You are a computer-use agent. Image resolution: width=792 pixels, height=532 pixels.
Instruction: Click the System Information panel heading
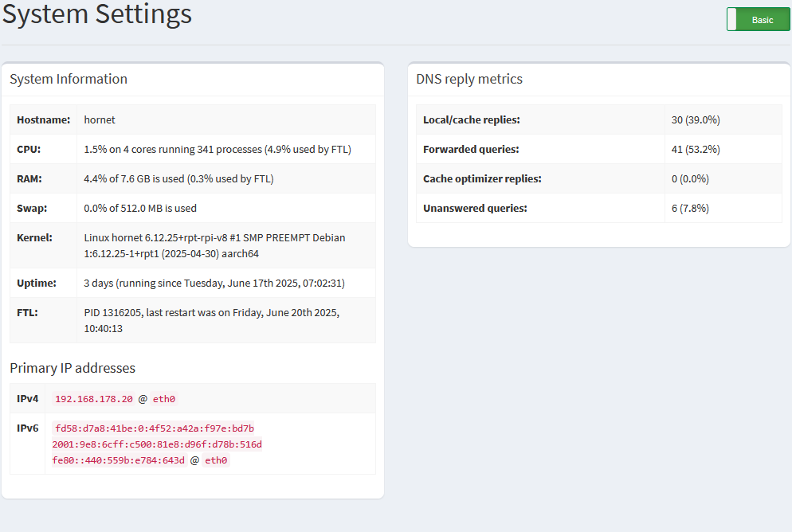click(x=69, y=79)
